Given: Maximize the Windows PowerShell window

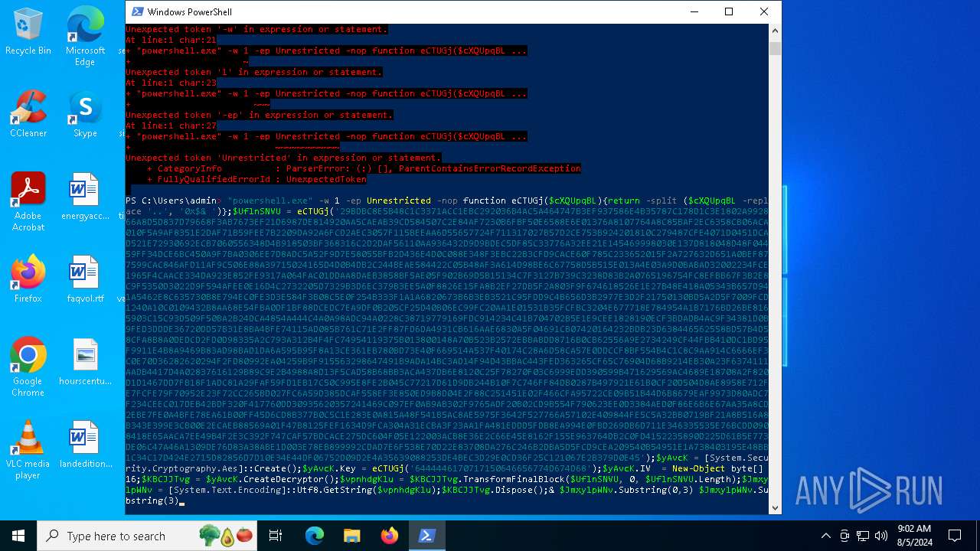Looking at the screenshot, I should click(x=729, y=11).
